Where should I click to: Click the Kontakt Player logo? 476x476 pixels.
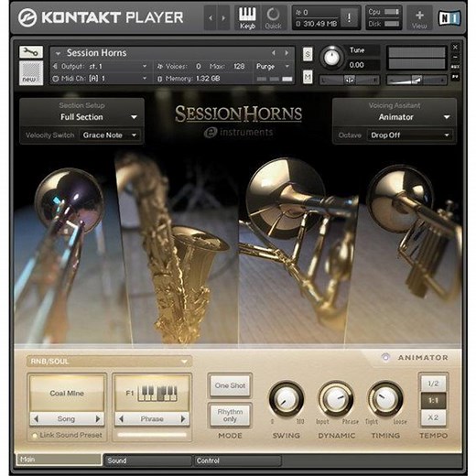(x=101, y=17)
